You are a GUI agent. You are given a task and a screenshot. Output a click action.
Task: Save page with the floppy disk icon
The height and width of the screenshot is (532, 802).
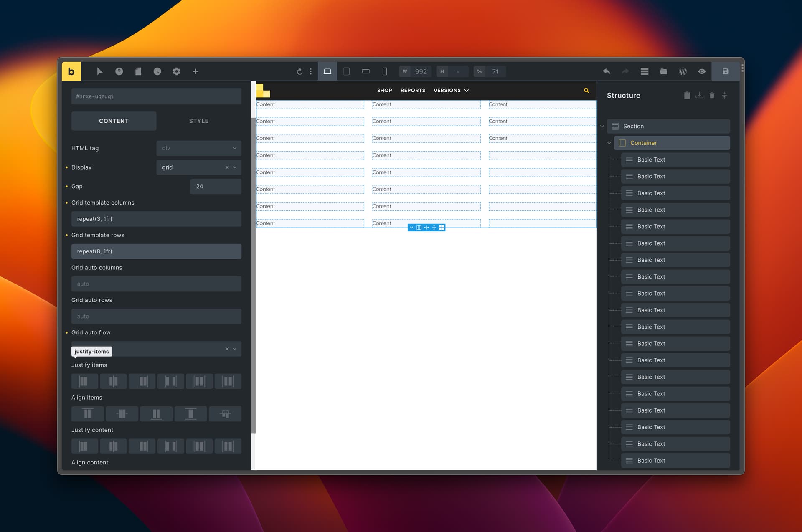(726, 71)
